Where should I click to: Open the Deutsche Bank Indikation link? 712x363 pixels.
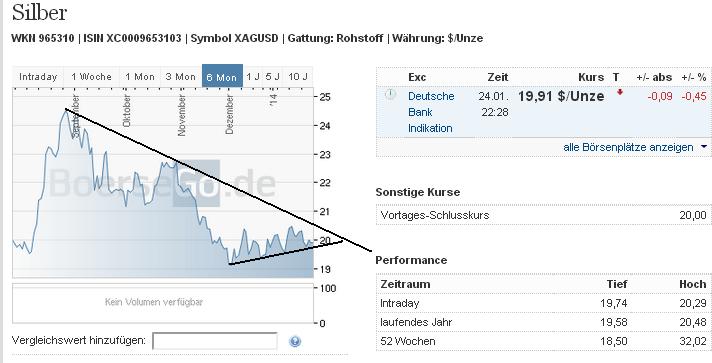coord(431,112)
